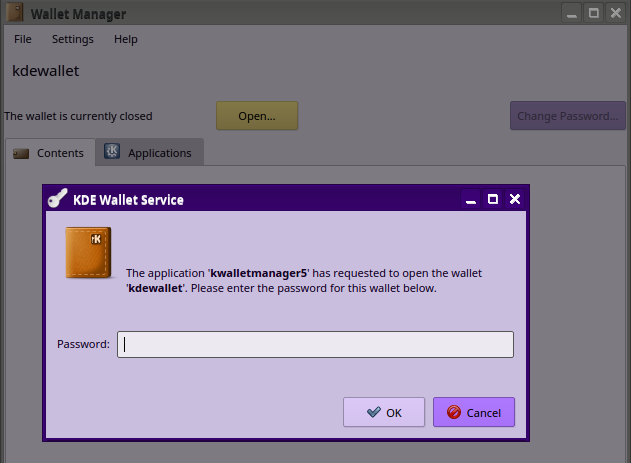
Task: Cancel the wallet password prompt
Action: click(x=474, y=412)
